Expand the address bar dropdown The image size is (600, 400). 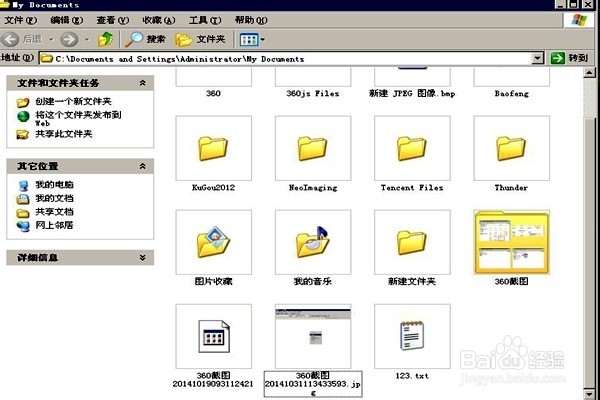538,58
